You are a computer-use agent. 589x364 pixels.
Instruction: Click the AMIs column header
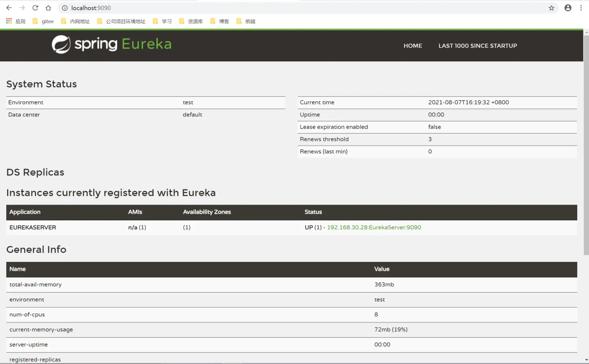point(135,212)
